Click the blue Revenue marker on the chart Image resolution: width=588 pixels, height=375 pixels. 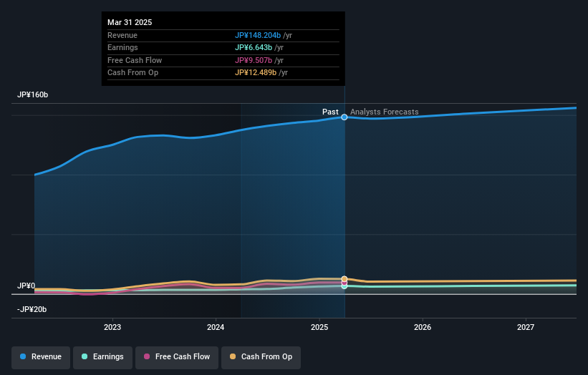[x=344, y=117]
